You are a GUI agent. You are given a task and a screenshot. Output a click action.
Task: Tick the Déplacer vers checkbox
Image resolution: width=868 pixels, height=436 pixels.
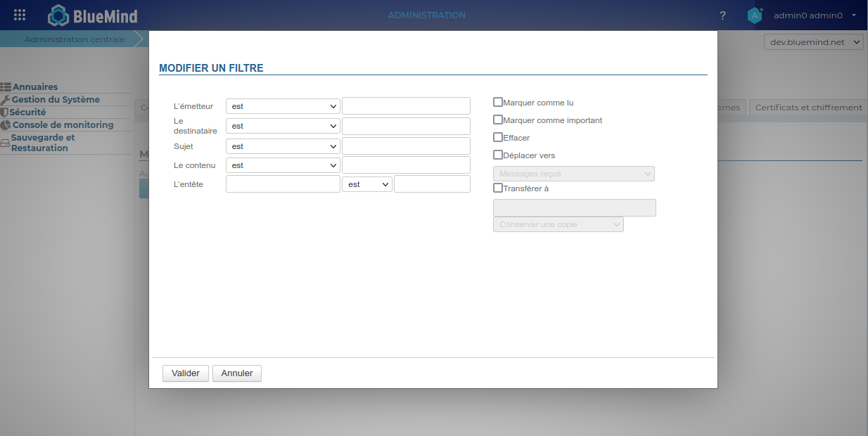click(498, 155)
